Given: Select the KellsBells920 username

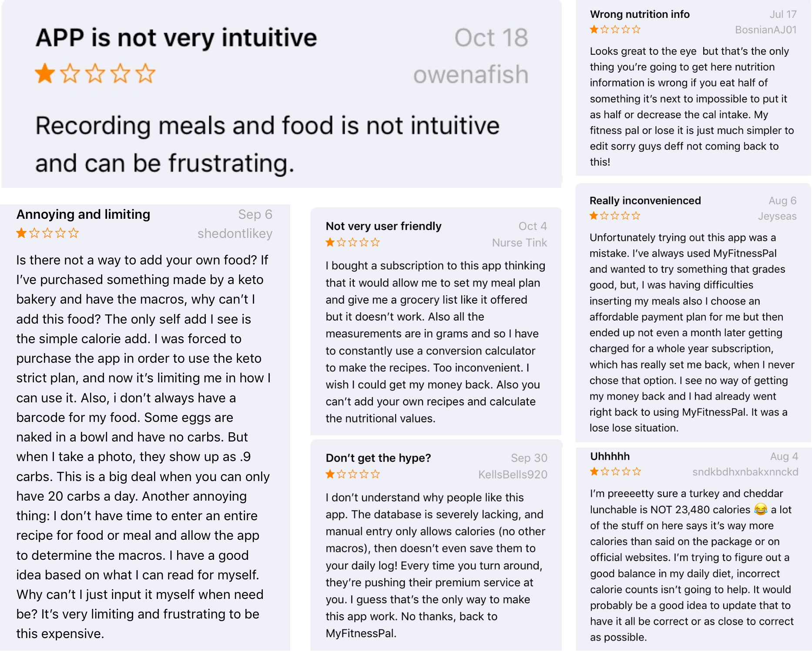Looking at the screenshot, I should coord(513,475).
